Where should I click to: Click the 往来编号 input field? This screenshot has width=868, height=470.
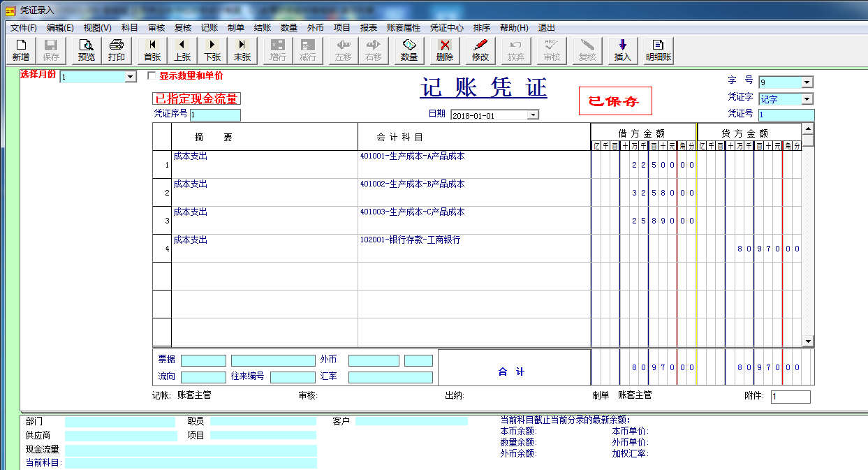293,377
